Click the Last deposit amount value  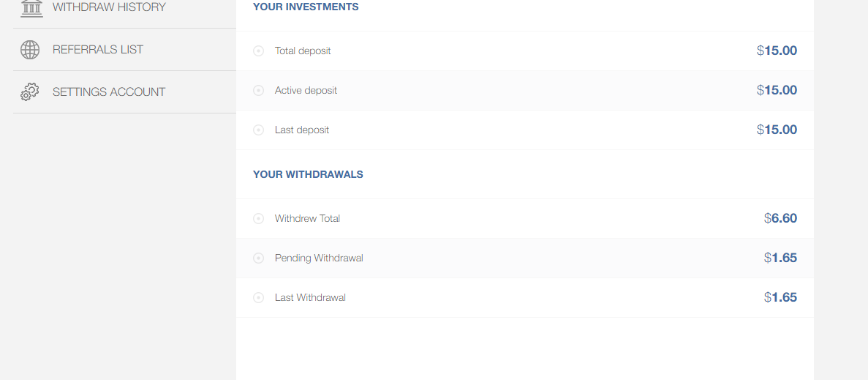[777, 130]
